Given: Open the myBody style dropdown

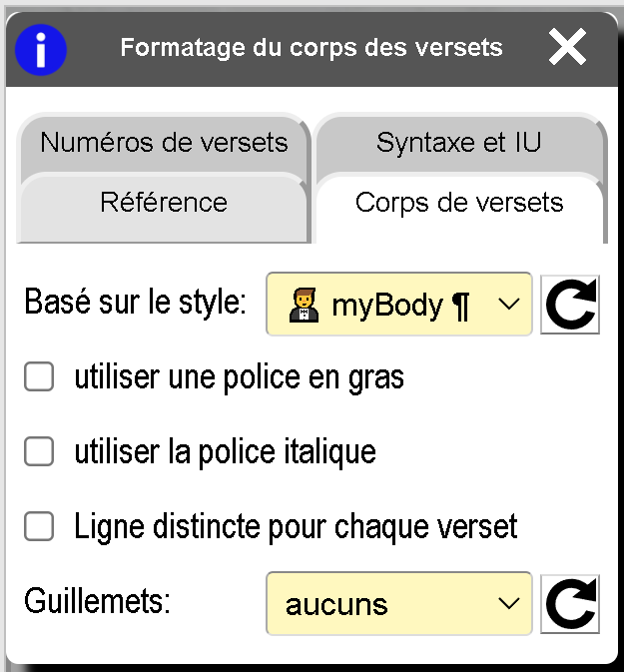Looking at the screenshot, I should pyautogui.click(x=399, y=305).
